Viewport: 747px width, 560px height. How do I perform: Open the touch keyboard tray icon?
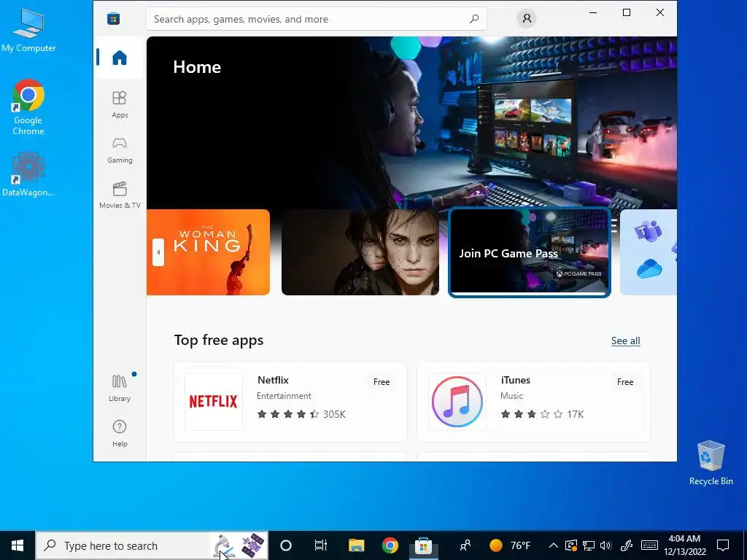point(649,545)
